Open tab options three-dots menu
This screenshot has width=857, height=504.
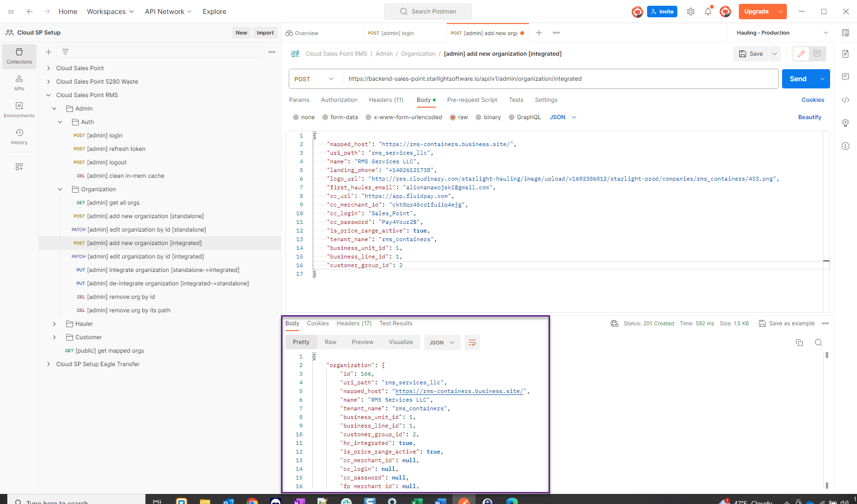click(x=556, y=33)
